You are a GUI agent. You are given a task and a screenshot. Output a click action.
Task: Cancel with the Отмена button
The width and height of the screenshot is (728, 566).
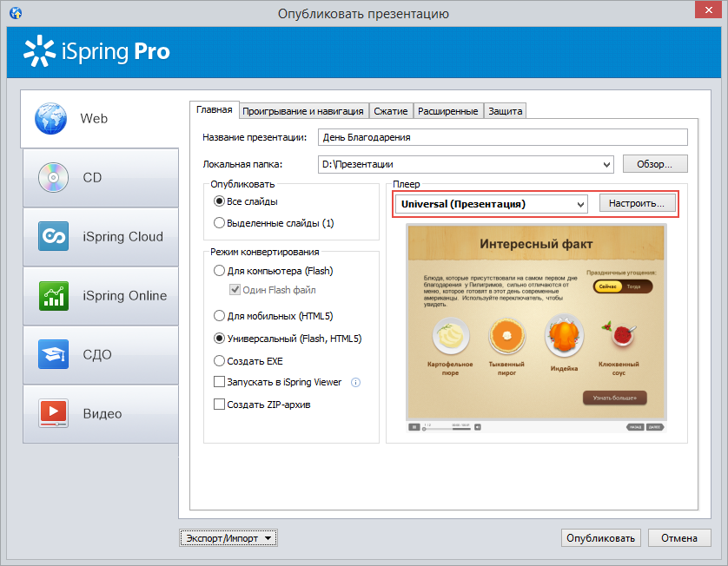tap(679, 538)
